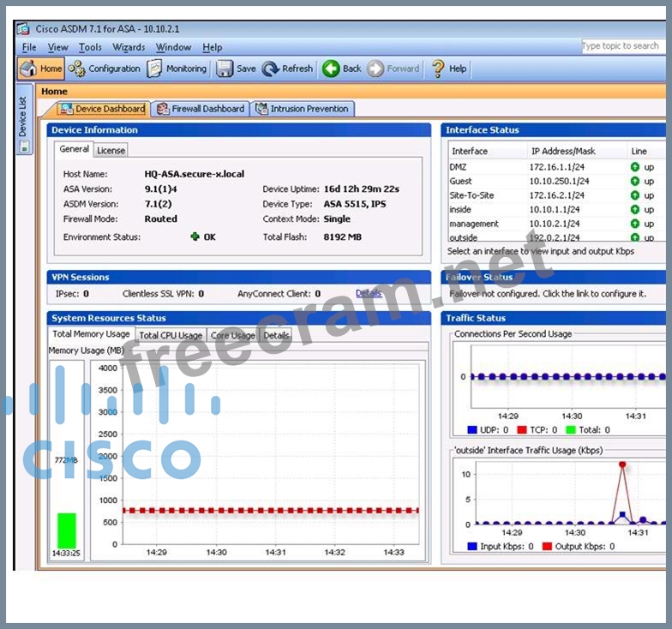Open the Wizards menu
672x629 pixels.
coord(129,47)
